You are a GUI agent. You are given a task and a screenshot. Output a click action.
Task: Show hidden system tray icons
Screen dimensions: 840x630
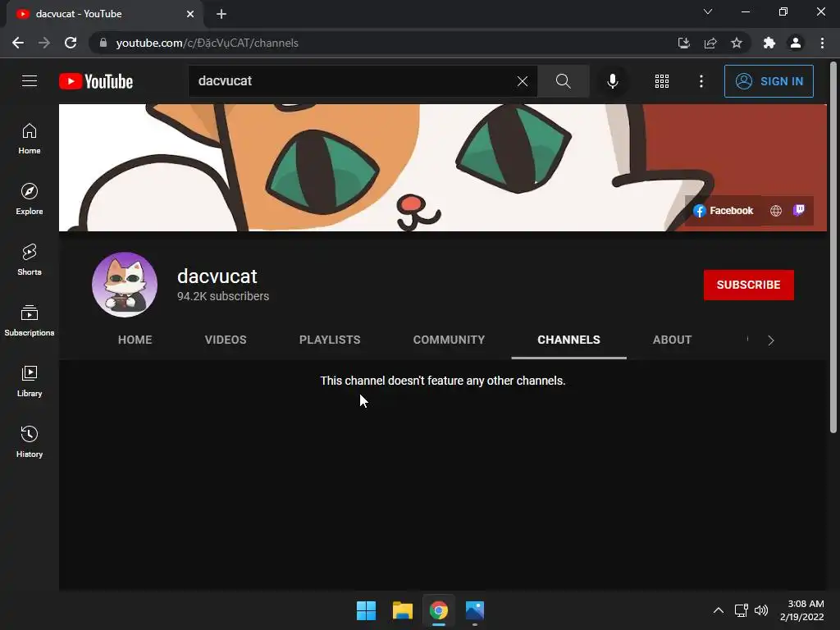pyautogui.click(x=719, y=610)
